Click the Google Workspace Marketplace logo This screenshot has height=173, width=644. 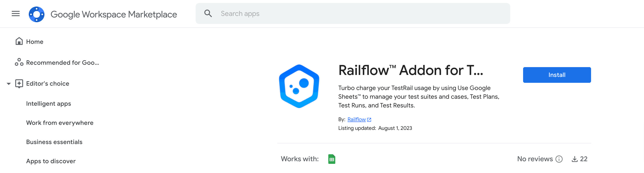pos(37,14)
